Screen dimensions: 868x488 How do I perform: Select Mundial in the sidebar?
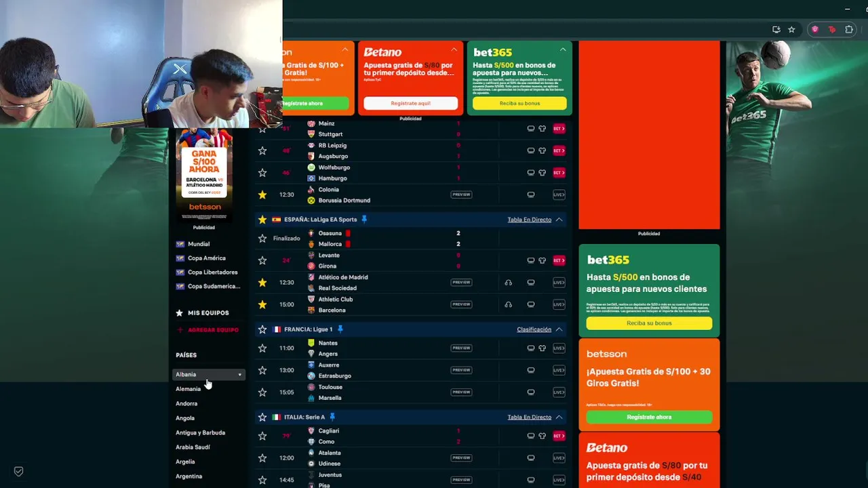tap(199, 244)
